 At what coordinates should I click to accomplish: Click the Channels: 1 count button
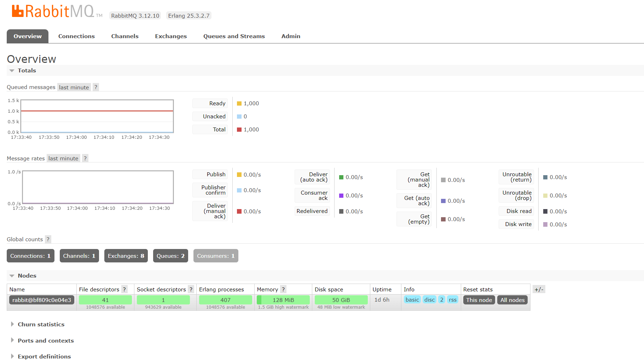pyautogui.click(x=79, y=256)
